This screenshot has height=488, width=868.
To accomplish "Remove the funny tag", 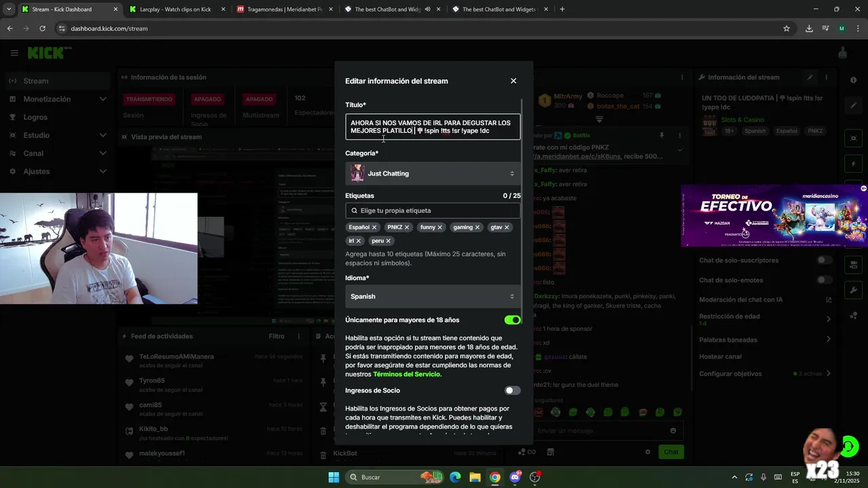I will coord(439,228).
